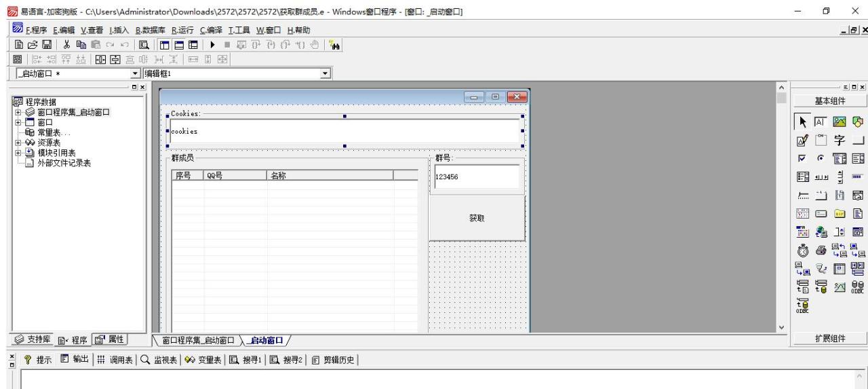The width and height of the screenshot is (868, 389).
Task: Open the B.数据库 menu
Action: click(152, 30)
